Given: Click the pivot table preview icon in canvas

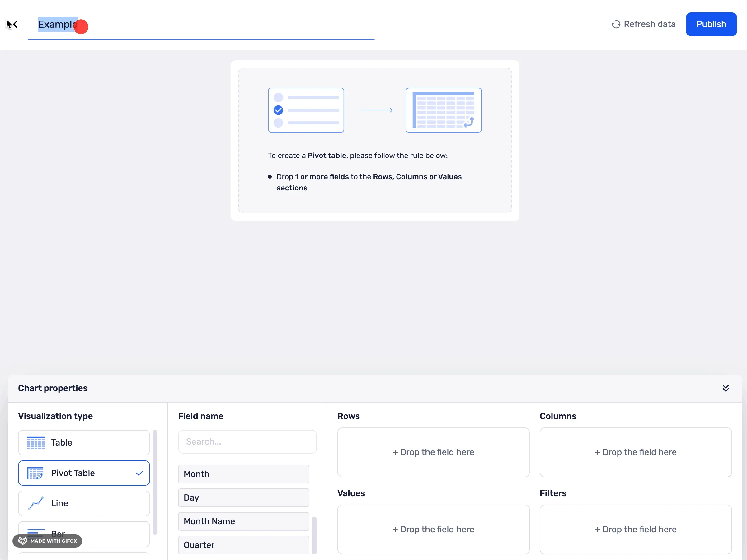Looking at the screenshot, I should coord(444,110).
